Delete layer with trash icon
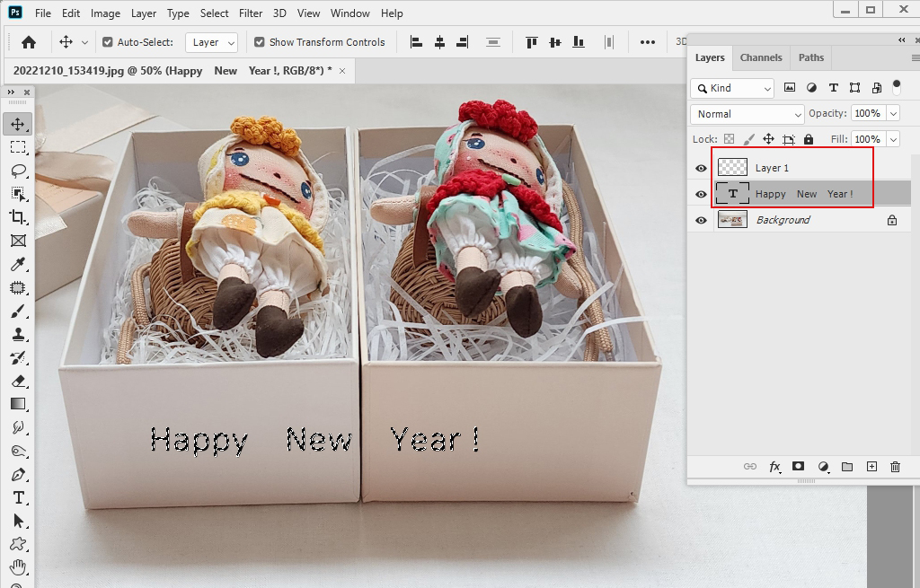Screen dimensions: 920x588 click(x=895, y=467)
